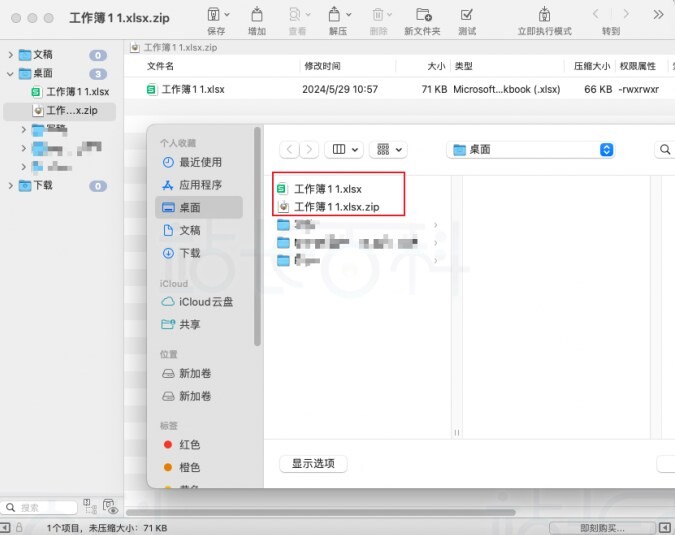Toggle the eye preview icon beside search
Screen dimensions: 675x535
[x=111, y=507]
